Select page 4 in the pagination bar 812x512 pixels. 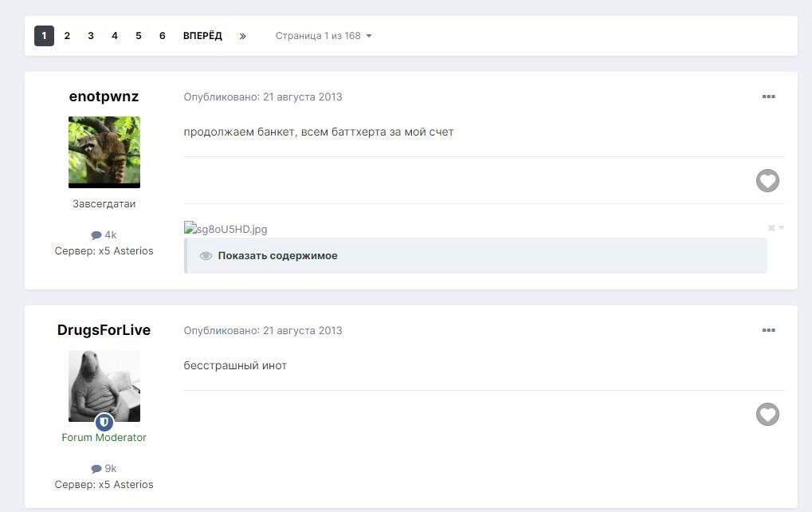[115, 36]
